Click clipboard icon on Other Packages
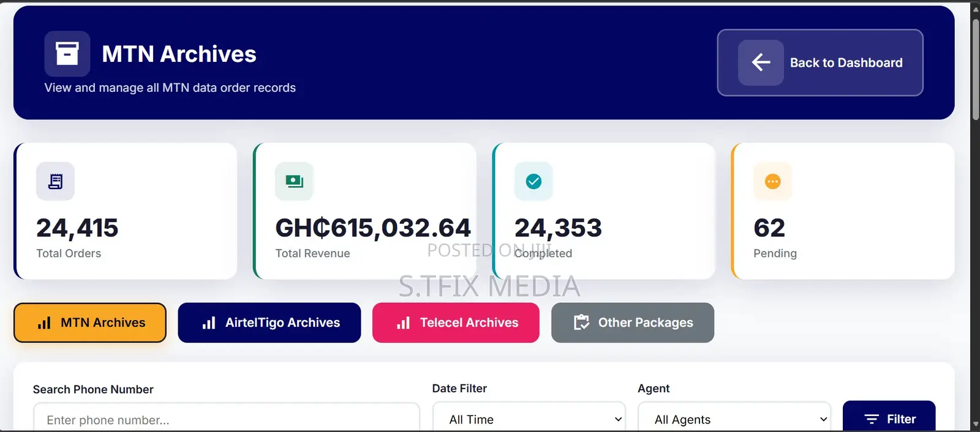The height and width of the screenshot is (432, 980). pos(581,322)
